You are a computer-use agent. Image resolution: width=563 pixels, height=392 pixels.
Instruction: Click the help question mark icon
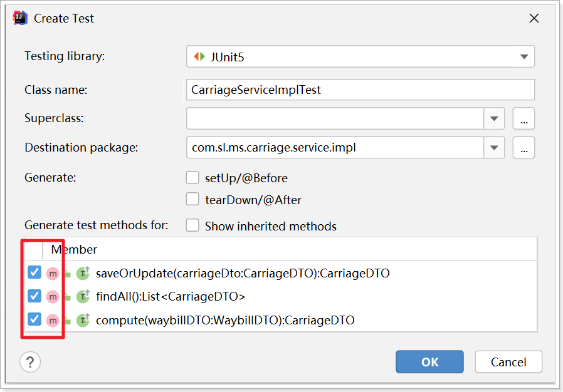point(30,361)
